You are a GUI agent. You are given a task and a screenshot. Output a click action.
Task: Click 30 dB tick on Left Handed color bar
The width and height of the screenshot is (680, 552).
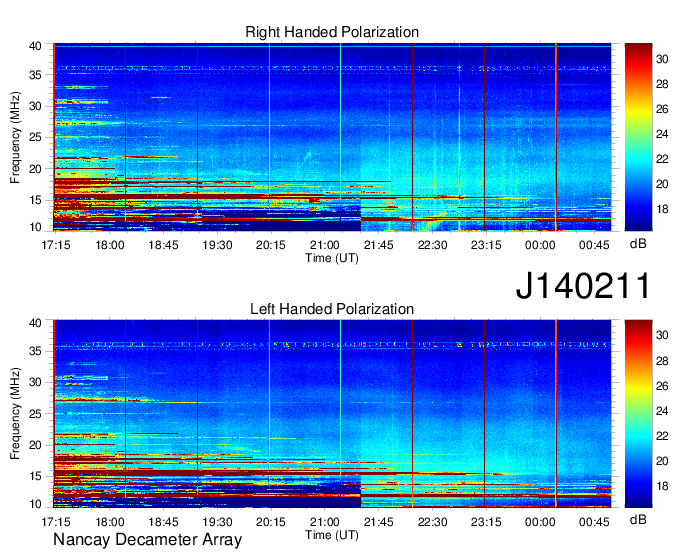662,335
